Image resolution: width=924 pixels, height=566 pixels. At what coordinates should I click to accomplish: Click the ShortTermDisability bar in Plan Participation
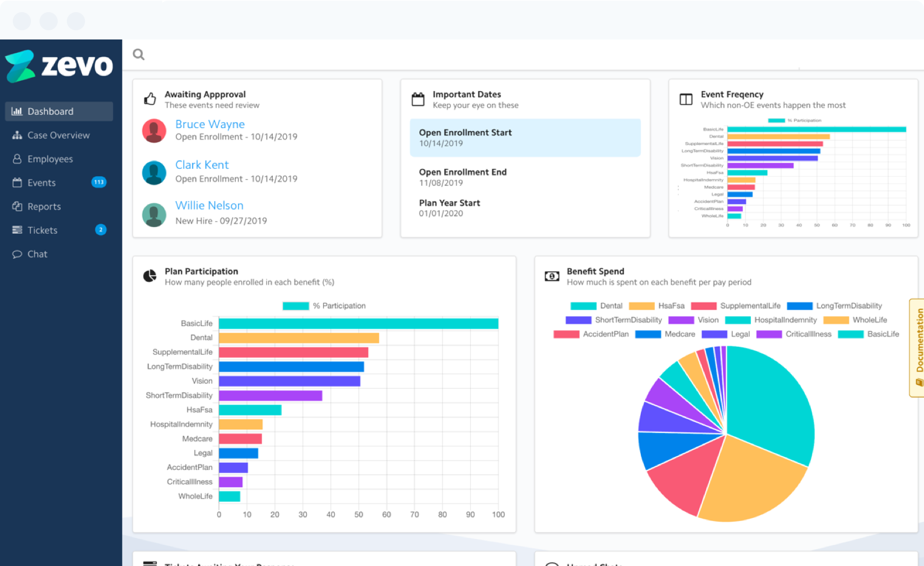[x=270, y=395]
